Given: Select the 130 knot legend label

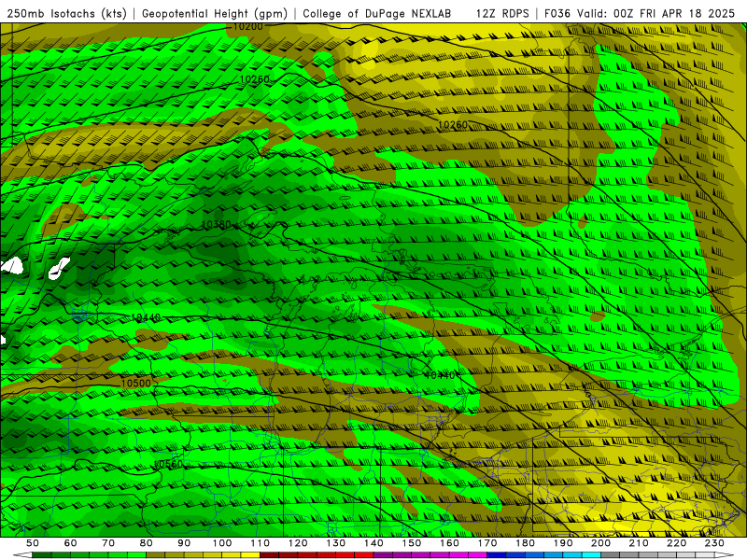Looking at the screenshot, I should click(336, 543).
